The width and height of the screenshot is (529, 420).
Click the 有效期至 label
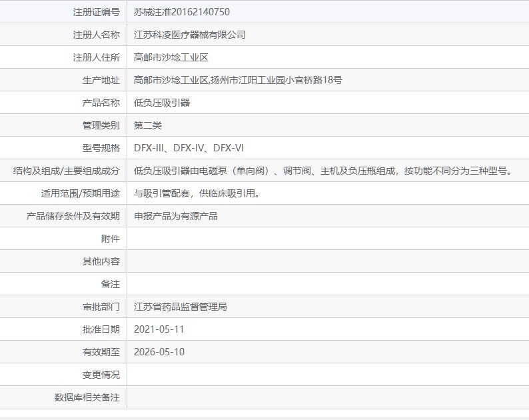pyautogui.click(x=101, y=352)
